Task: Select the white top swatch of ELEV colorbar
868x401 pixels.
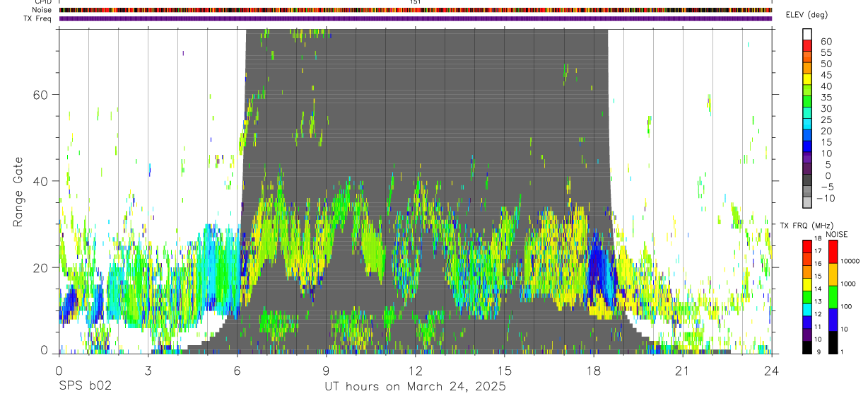Action: (808, 34)
